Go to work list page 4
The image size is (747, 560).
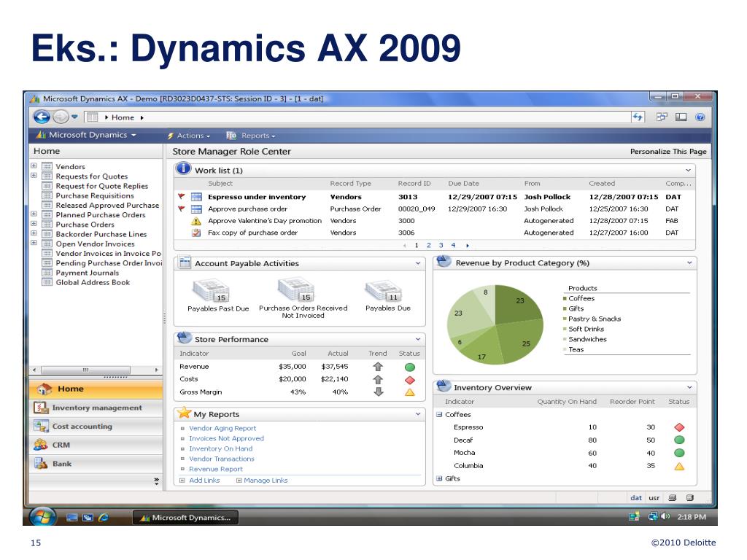tap(453, 245)
